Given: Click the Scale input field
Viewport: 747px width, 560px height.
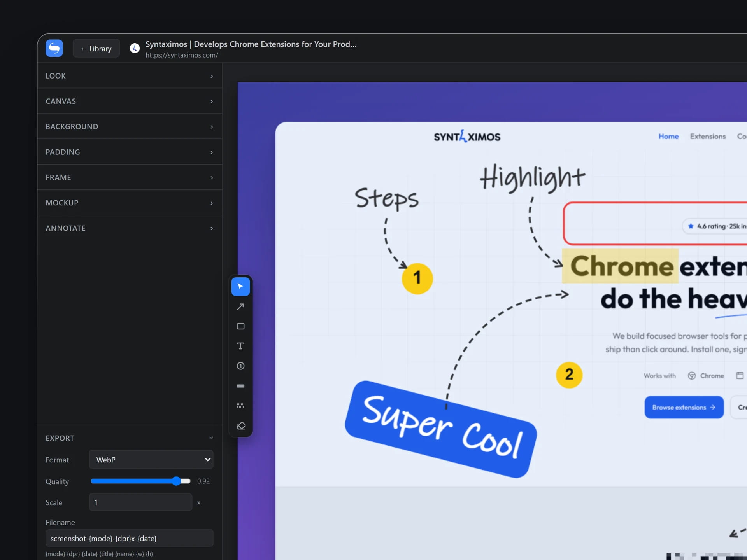Looking at the screenshot, I should [x=140, y=502].
